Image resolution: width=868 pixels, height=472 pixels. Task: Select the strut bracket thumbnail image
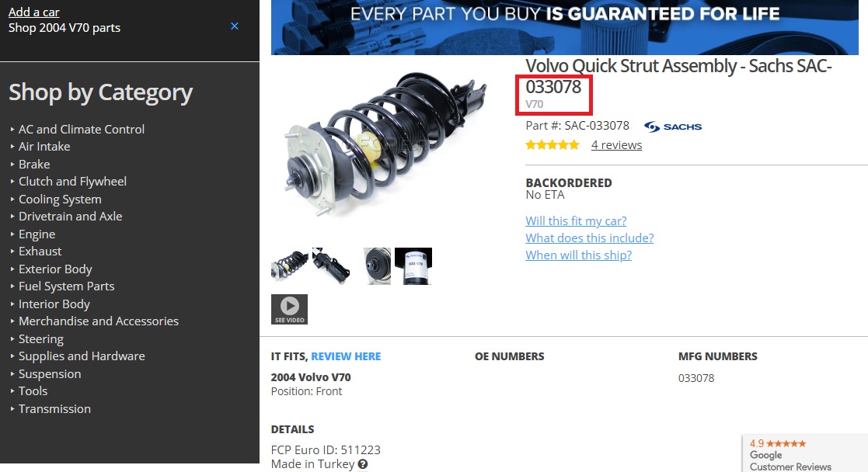331,266
